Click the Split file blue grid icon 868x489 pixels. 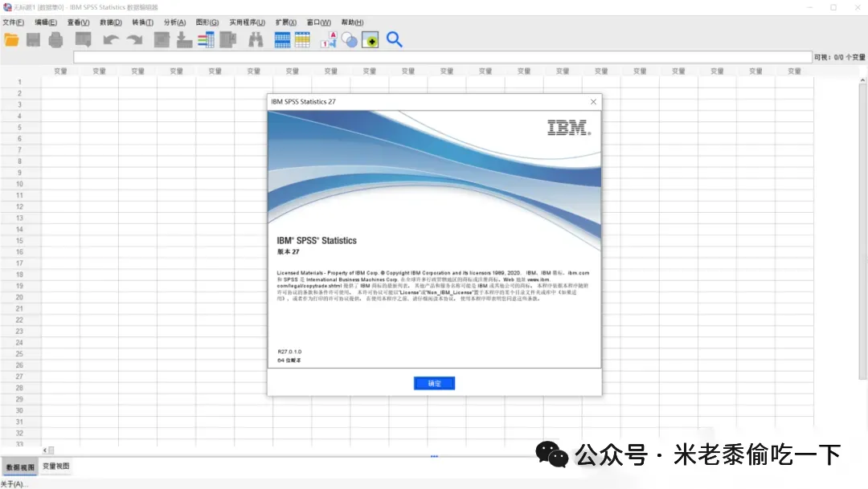click(x=282, y=40)
